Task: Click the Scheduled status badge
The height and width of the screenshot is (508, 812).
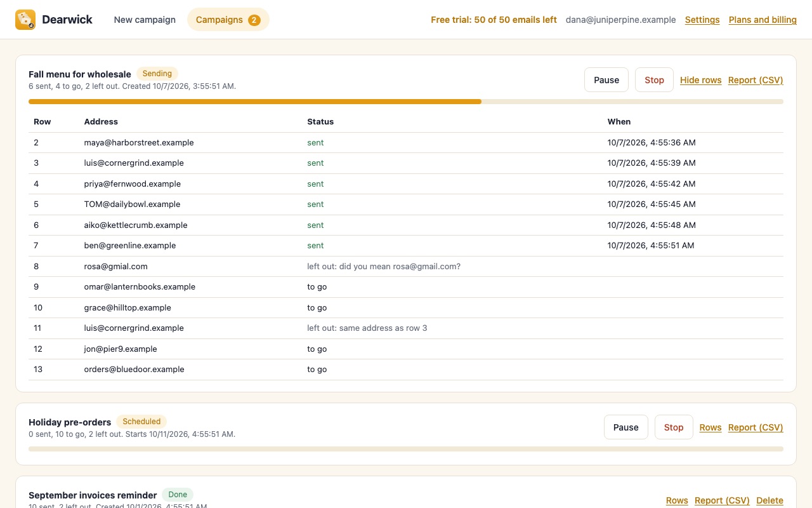Action: tap(141, 422)
